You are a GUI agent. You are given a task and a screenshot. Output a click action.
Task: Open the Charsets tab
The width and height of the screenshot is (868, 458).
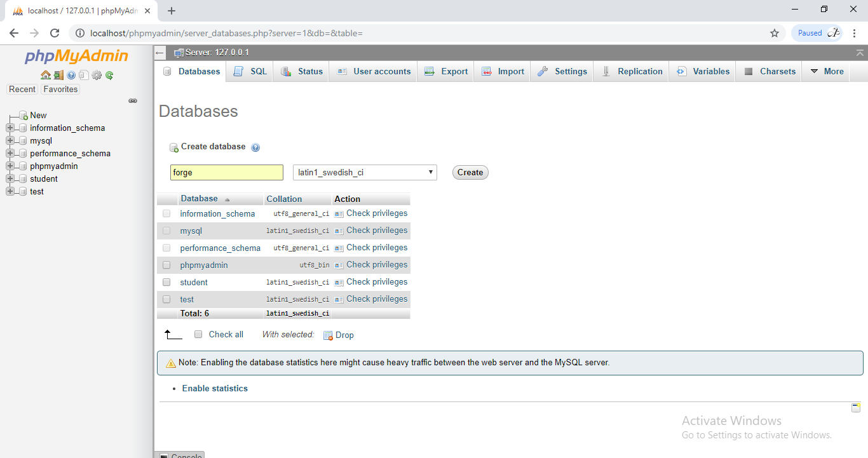point(770,72)
